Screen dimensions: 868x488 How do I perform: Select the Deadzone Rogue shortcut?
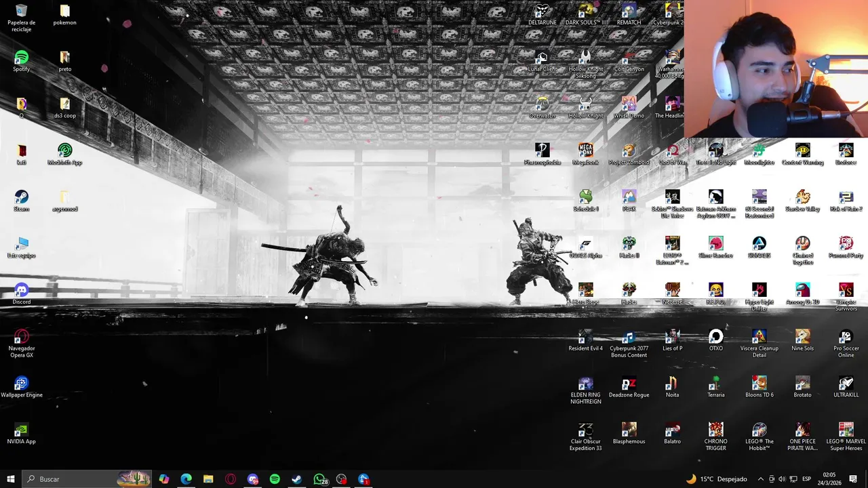629,387
